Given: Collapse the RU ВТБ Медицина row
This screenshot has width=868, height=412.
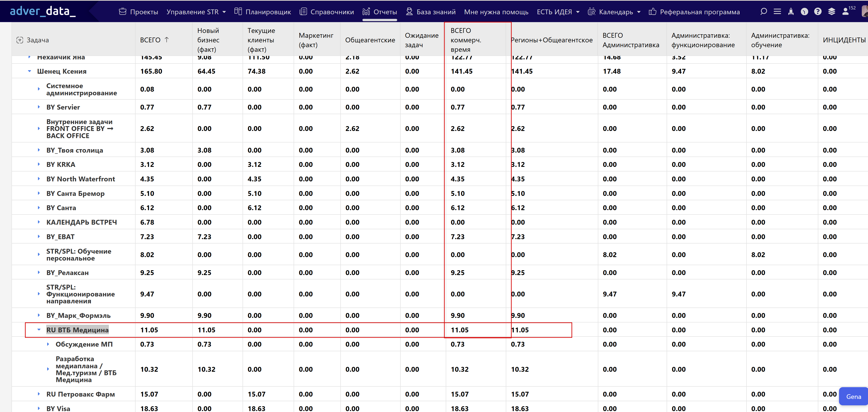Looking at the screenshot, I should click(x=39, y=330).
